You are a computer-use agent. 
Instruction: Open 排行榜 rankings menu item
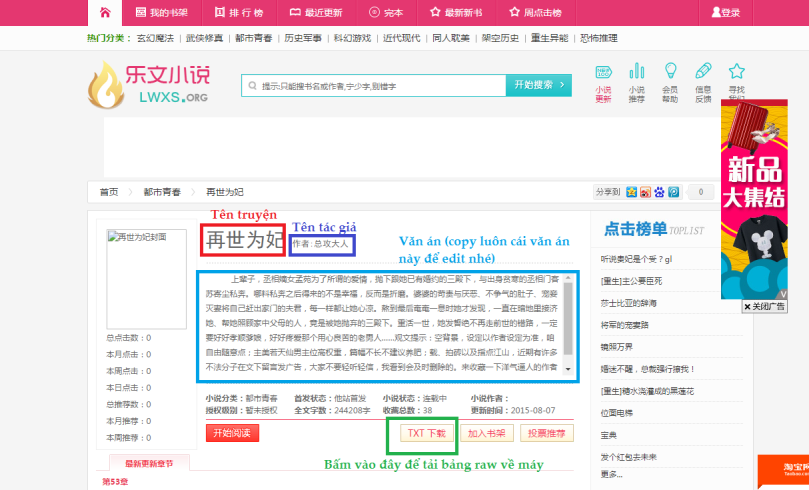pyautogui.click(x=239, y=13)
